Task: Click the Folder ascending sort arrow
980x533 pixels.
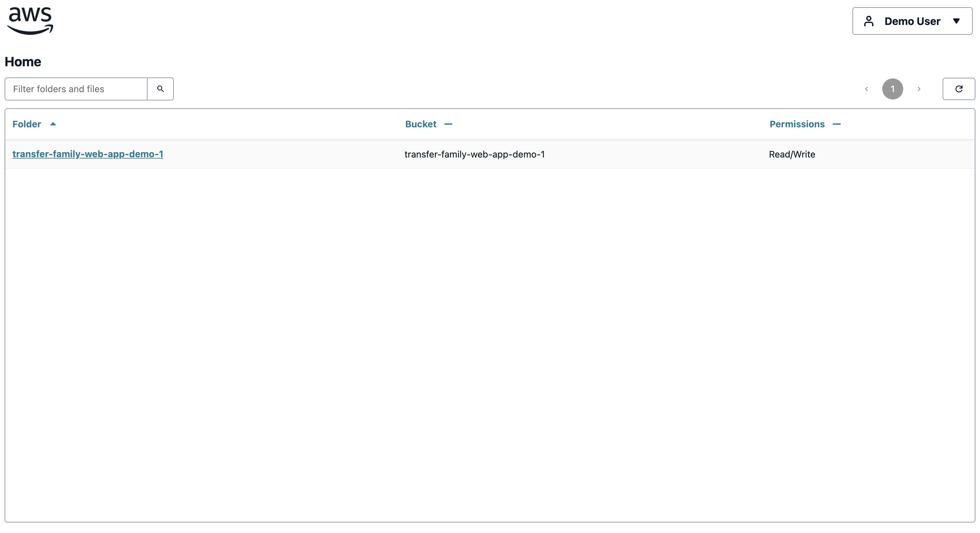Action: click(53, 124)
